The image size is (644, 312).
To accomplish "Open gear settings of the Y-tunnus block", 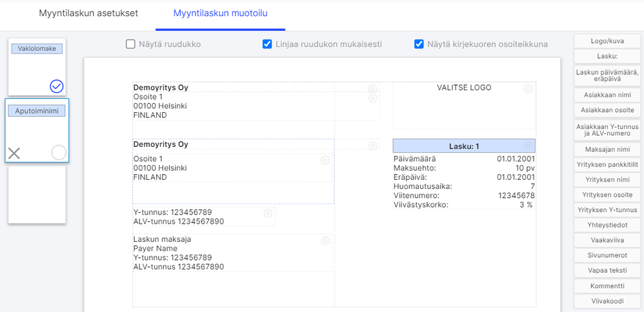I will pos(268,213).
